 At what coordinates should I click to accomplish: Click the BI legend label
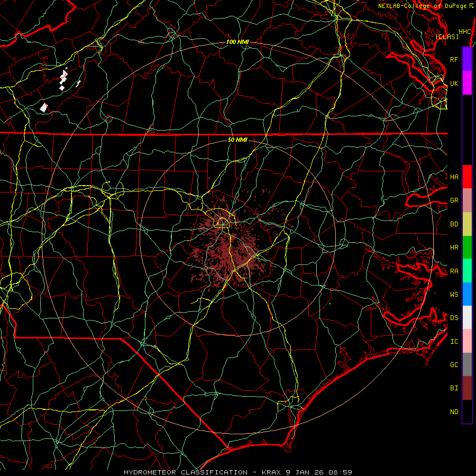454,388
